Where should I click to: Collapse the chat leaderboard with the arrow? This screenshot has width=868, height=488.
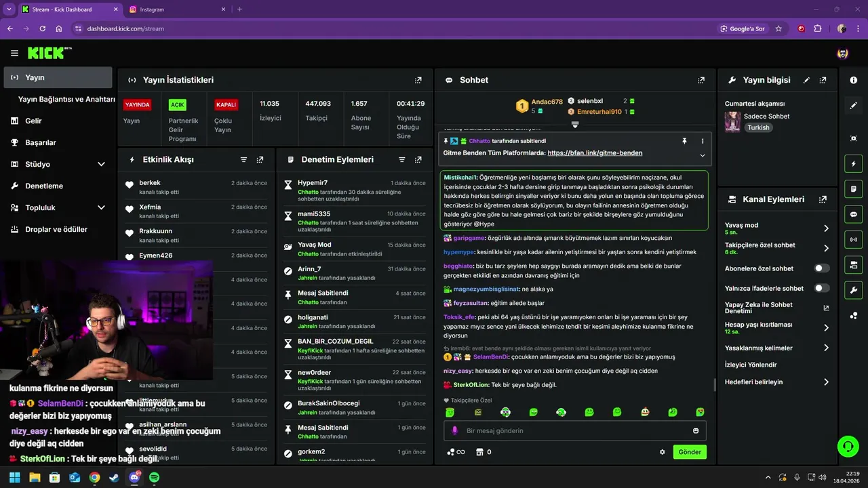pyautogui.click(x=575, y=125)
